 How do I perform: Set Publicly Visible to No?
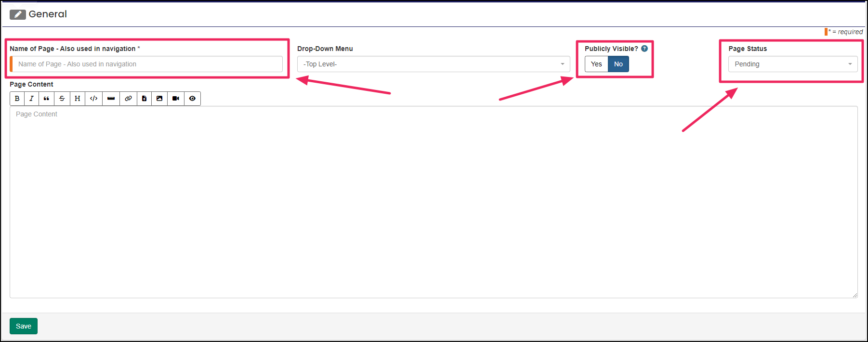tap(618, 64)
